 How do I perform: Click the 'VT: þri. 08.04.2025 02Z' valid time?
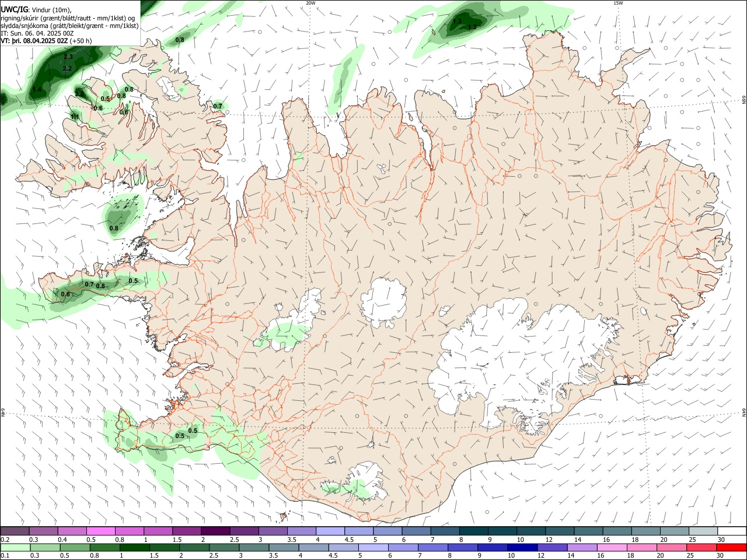tap(34, 41)
